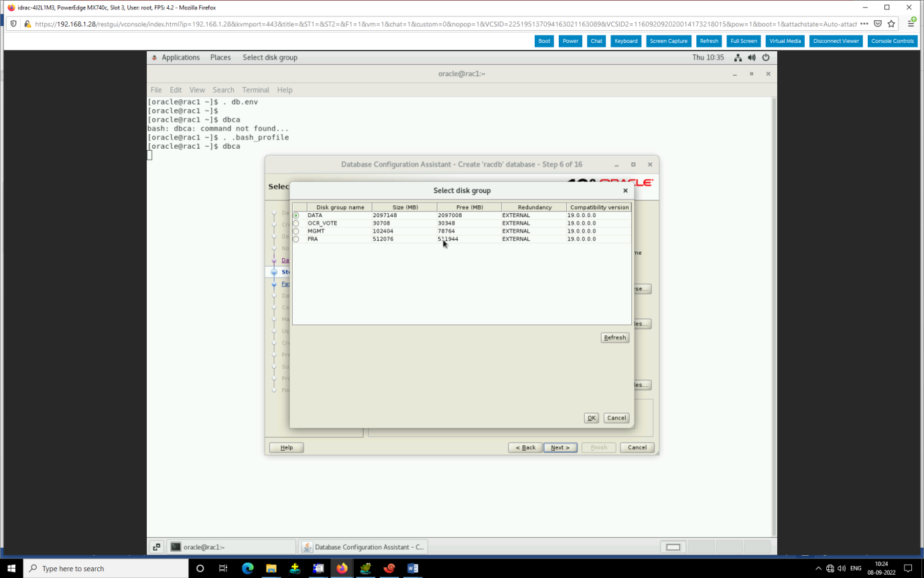The image size is (924, 578).
Task: Sort by Disk group name column header
Action: 340,207
